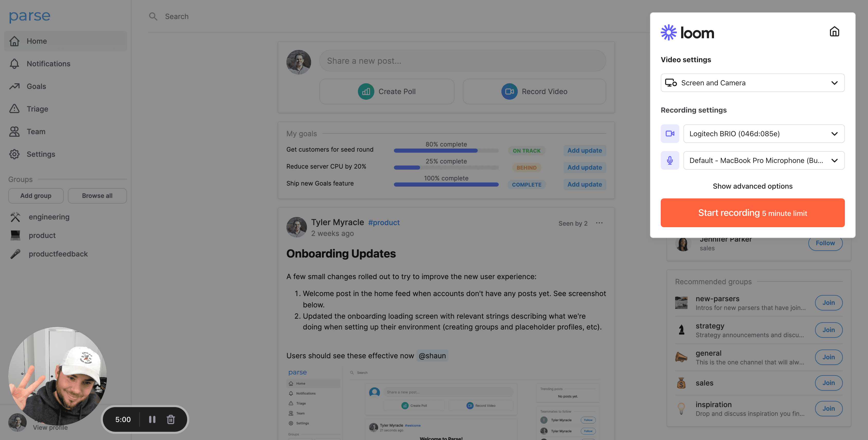Open Team in the sidebar
This screenshot has width=868, height=440.
65,131
